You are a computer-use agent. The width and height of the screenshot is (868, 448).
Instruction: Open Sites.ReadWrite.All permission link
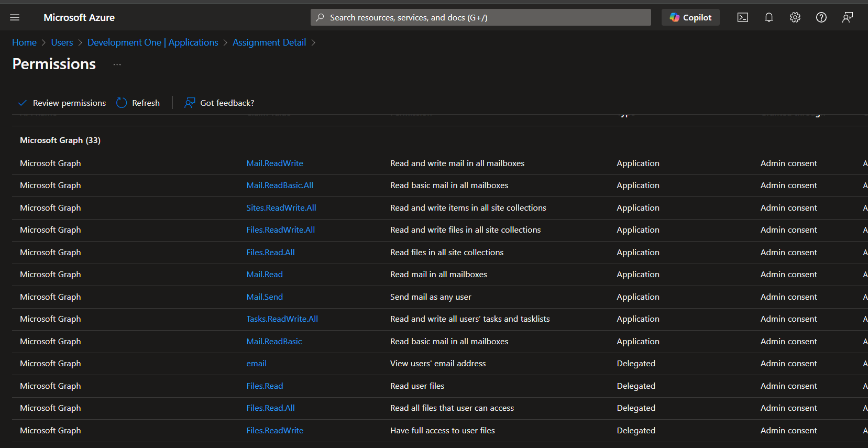[281, 208]
